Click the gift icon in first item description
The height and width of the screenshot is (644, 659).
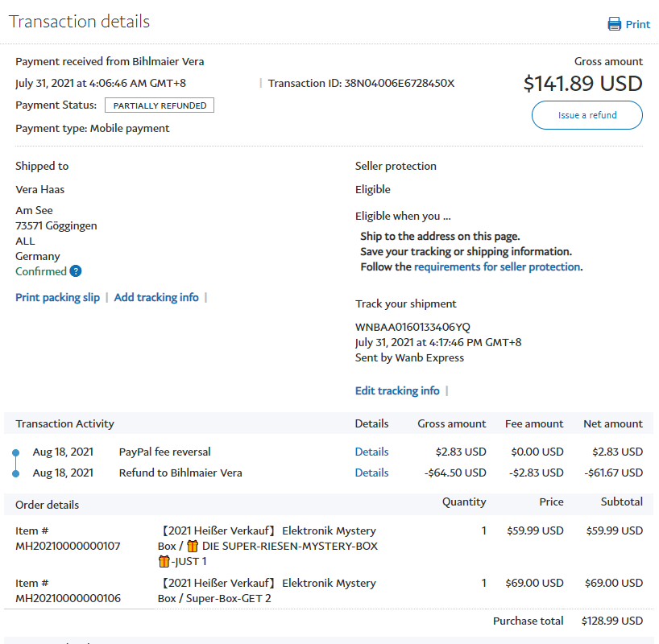coord(192,547)
